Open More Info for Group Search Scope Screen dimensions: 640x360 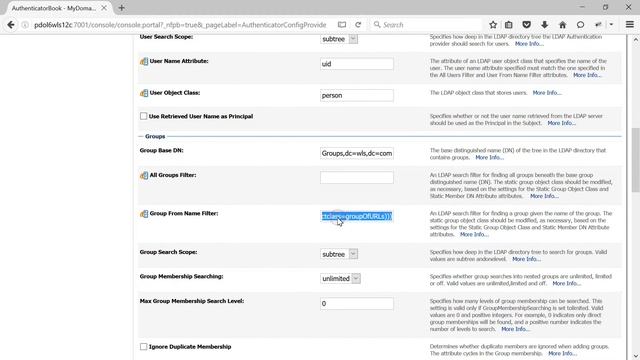526,259
